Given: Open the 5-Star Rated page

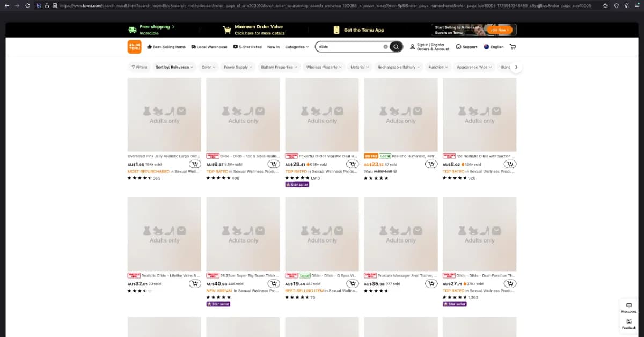Looking at the screenshot, I should tap(247, 47).
